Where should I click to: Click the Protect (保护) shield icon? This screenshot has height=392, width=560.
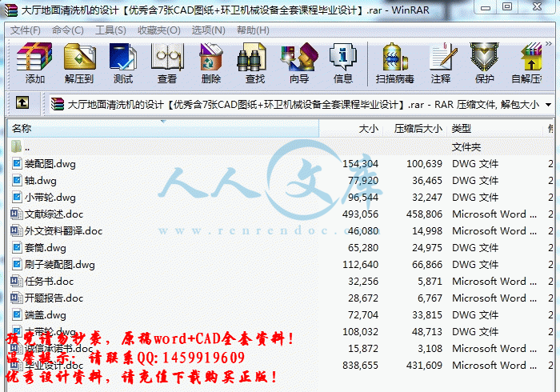pos(484,63)
